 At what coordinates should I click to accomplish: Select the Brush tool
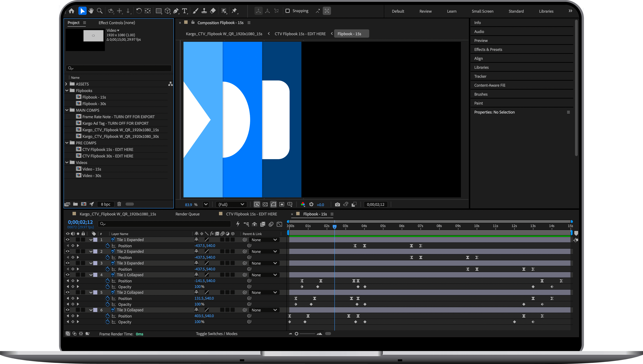click(x=195, y=11)
